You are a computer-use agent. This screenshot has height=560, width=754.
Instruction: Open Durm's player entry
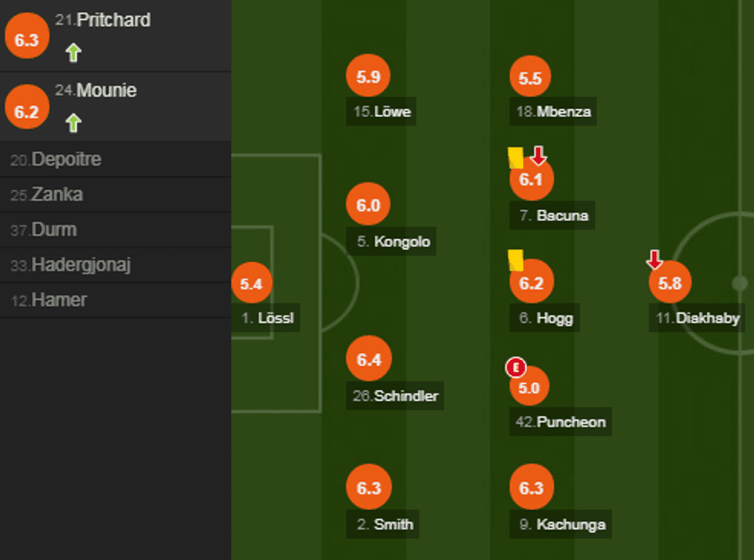pos(54,230)
